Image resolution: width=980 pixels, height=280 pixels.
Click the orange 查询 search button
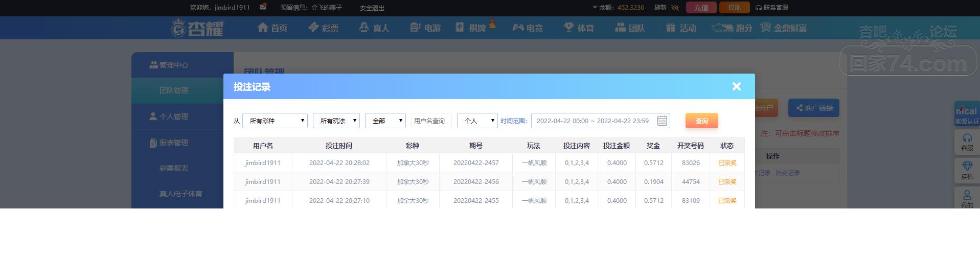click(702, 121)
